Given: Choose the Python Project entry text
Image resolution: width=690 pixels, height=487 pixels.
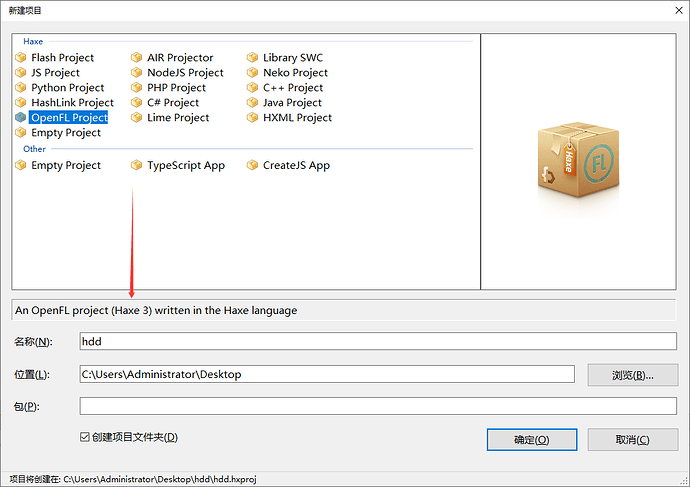Looking at the screenshot, I should coord(68,88).
